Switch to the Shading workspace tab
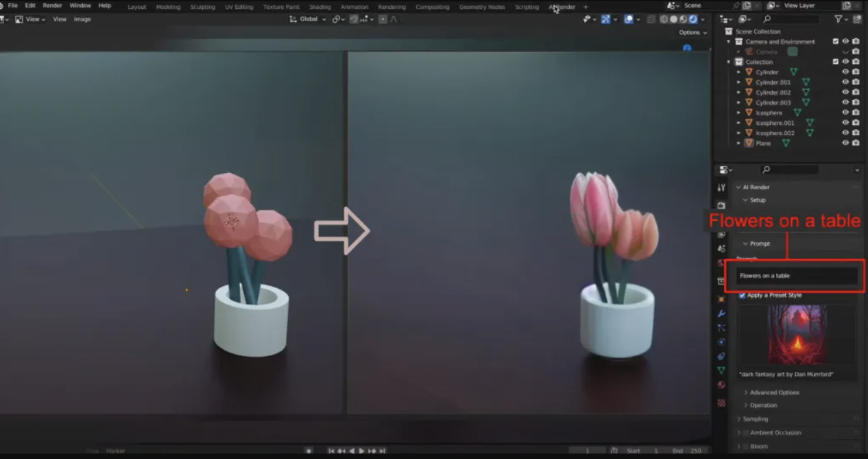The image size is (868, 459). coord(320,7)
